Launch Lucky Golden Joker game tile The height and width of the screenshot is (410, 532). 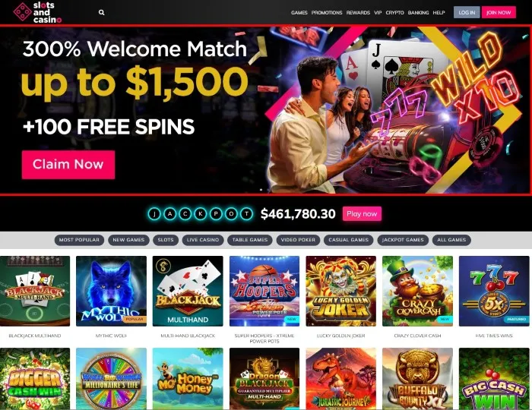[341, 291]
